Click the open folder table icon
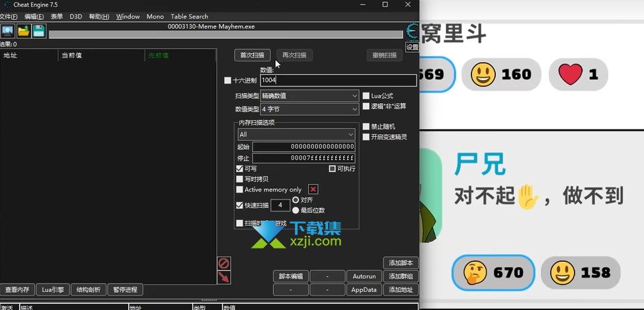Viewport: 644px width, 310px height. point(23,31)
